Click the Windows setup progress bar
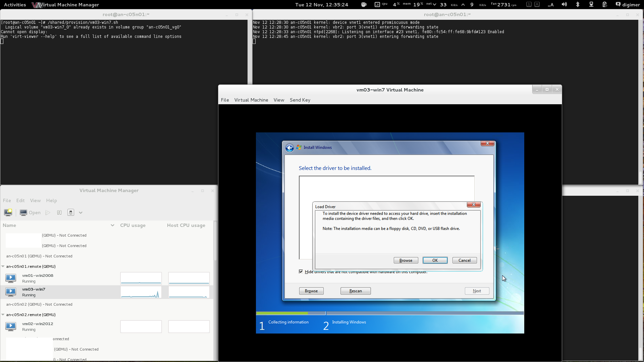644x362 pixels. point(390,313)
